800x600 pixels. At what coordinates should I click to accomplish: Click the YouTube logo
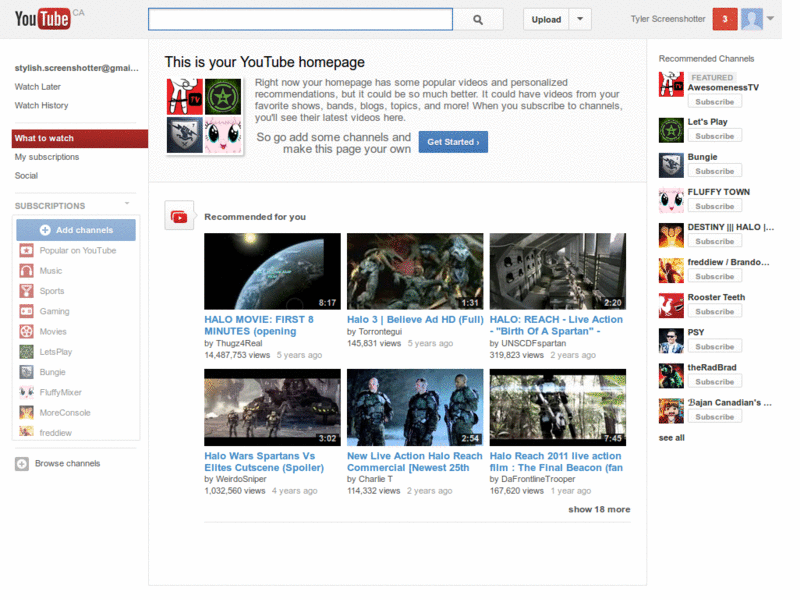pyautogui.click(x=42, y=19)
